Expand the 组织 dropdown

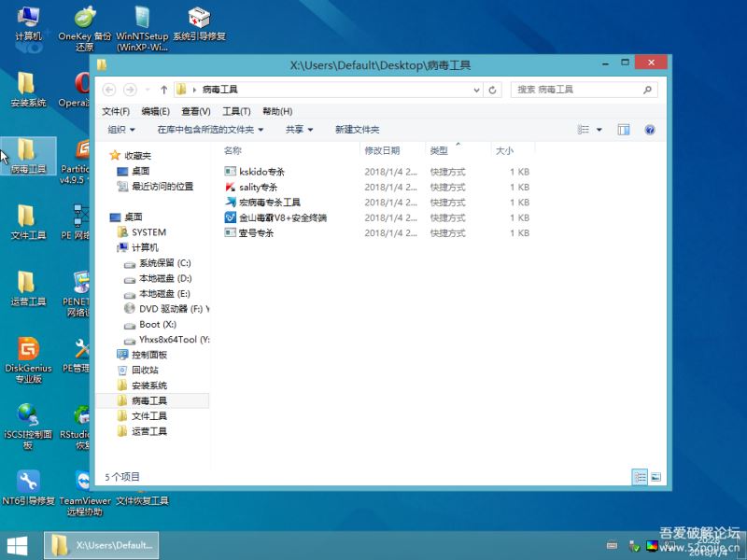[x=121, y=130]
